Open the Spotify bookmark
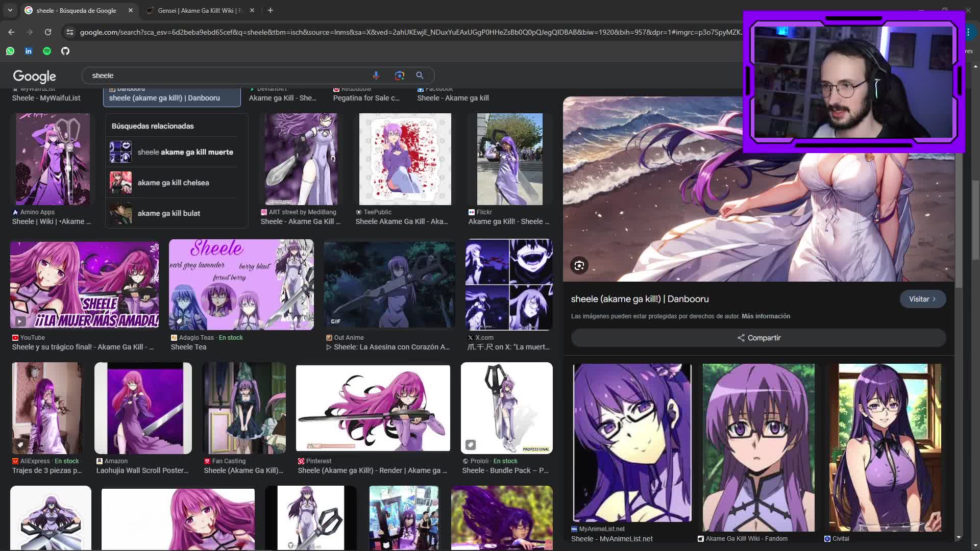Screen dimensions: 980x551 click(x=47, y=51)
